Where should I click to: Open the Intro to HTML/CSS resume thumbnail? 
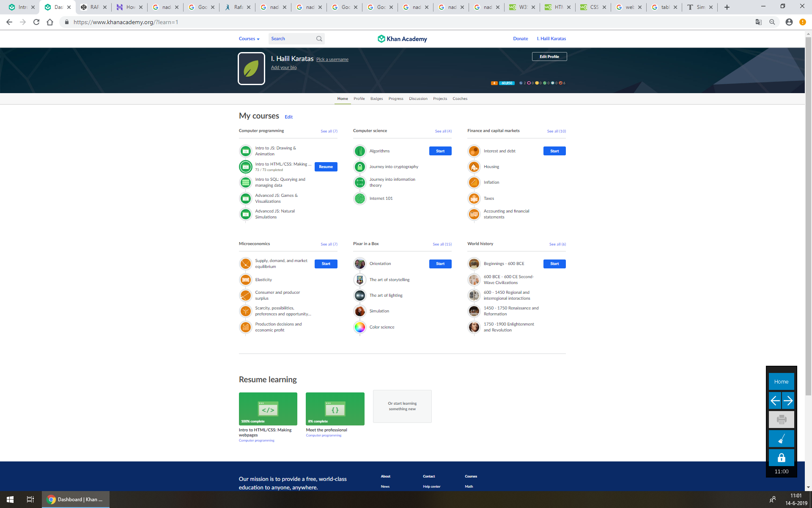pyautogui.click(x=268, y=409)
